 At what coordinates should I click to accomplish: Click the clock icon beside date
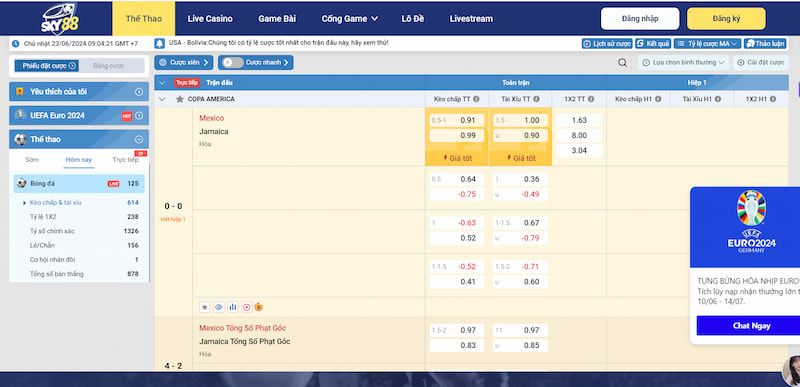[x=15, y=44]
